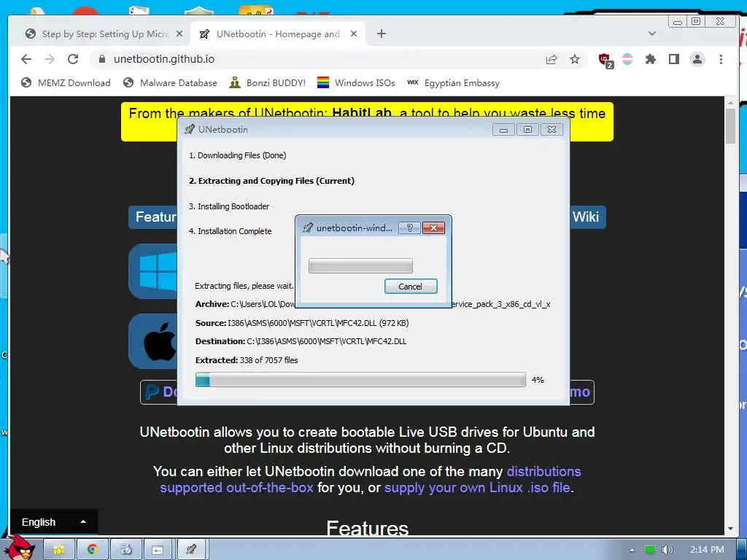
Task: Click the Apple macOS download logo
Action: tap(153, 341)
